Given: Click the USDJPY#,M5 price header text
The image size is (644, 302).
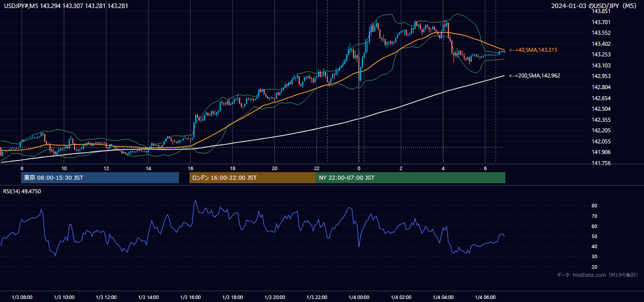Looking at the screenshot, I should coord(66,6).
